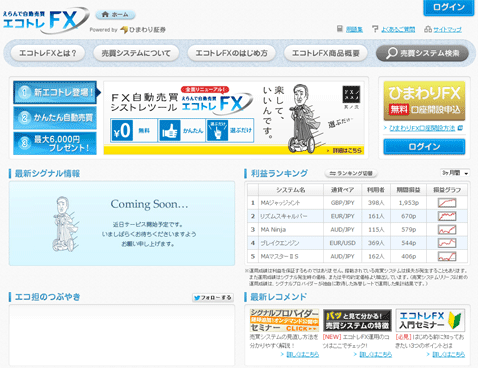
Task: Click the Twitter follow button
Action: (x=213, y=298)
